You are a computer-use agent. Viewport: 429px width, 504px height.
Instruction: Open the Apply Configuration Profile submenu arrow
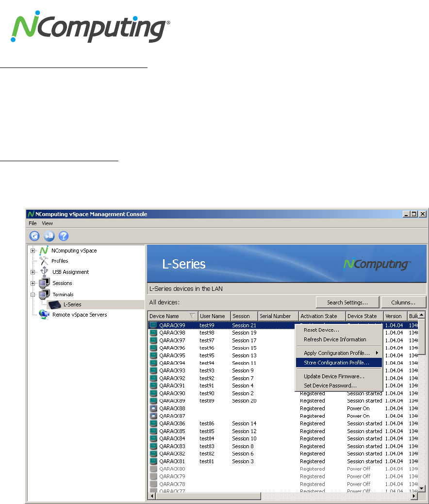pyautogui.click(x=377, y=353)
